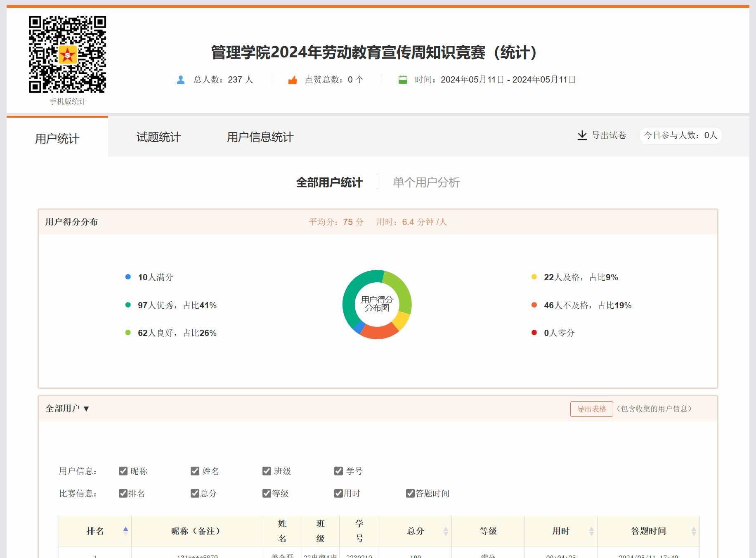Click the green calendar time icon
This screenshot has width=756, height=558.
[403, 80]
